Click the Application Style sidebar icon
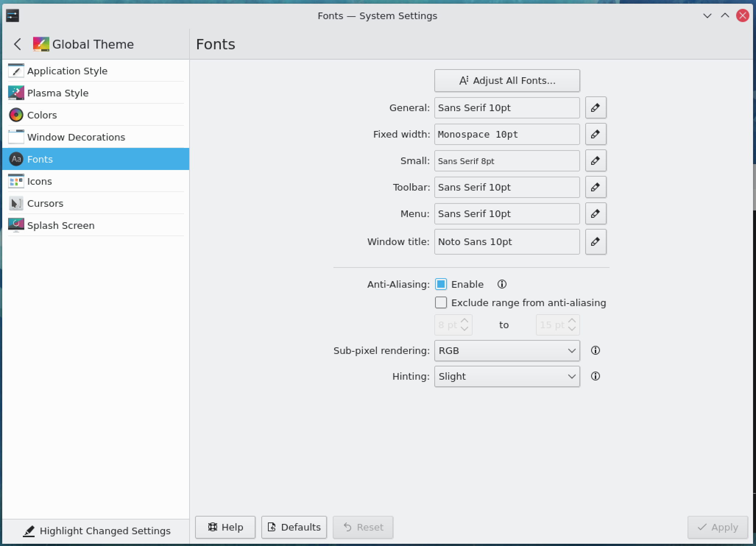The height and width of the screenshot is (546, 756). [x=16, y=71]
